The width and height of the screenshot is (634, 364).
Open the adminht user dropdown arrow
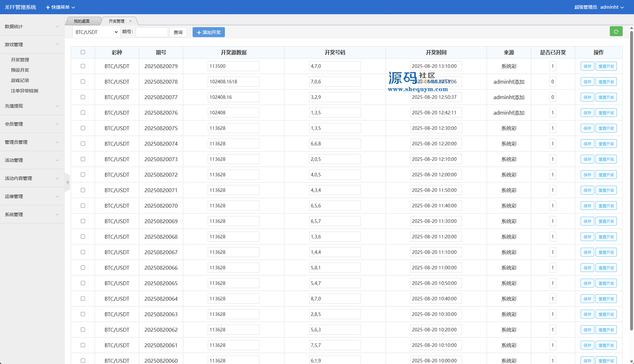tap(622, 7)
